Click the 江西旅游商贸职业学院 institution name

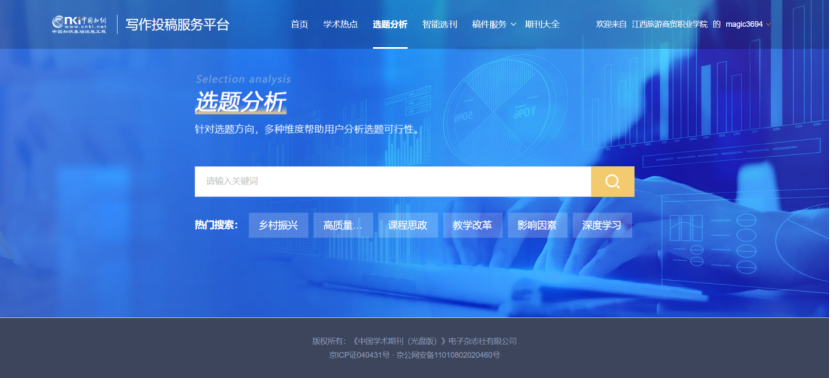[670, 24]
